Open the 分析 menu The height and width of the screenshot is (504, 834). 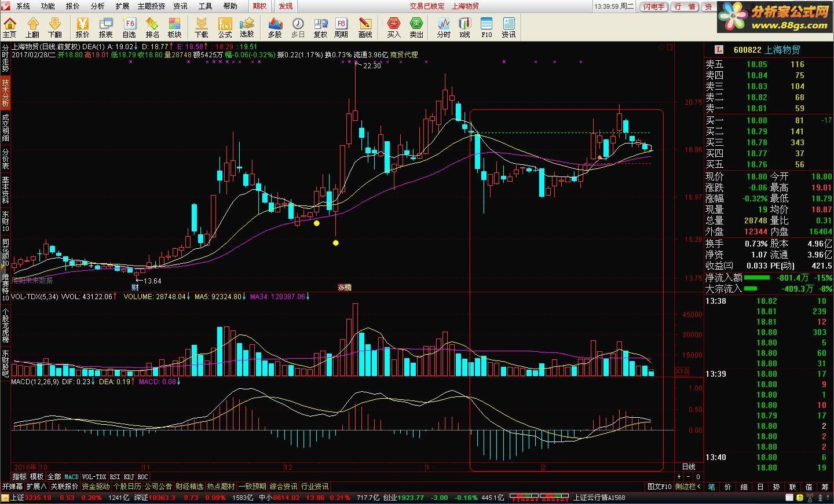[x=98, y=6]
